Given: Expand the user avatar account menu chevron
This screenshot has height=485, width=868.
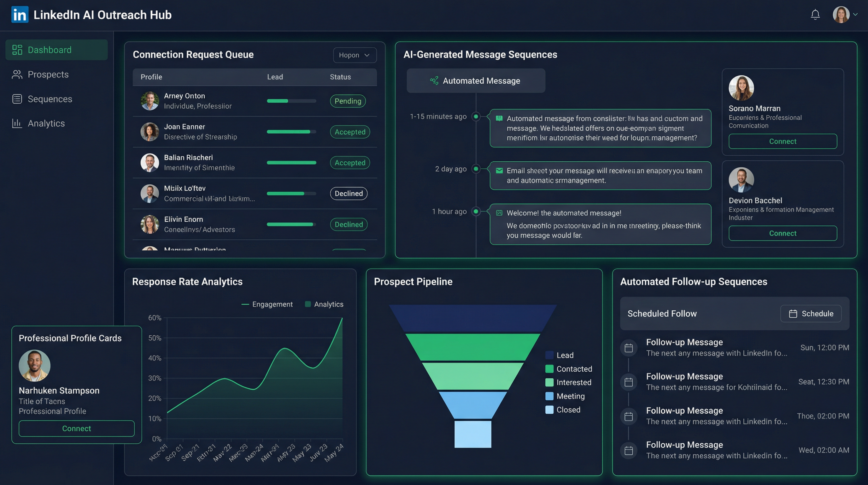Looking at the screenshot, I should [855, 15].
